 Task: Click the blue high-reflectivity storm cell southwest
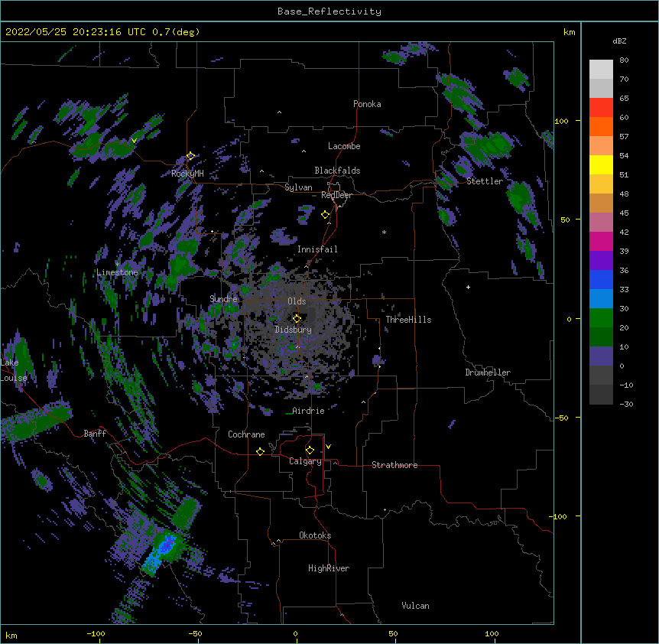click(160, 552)
